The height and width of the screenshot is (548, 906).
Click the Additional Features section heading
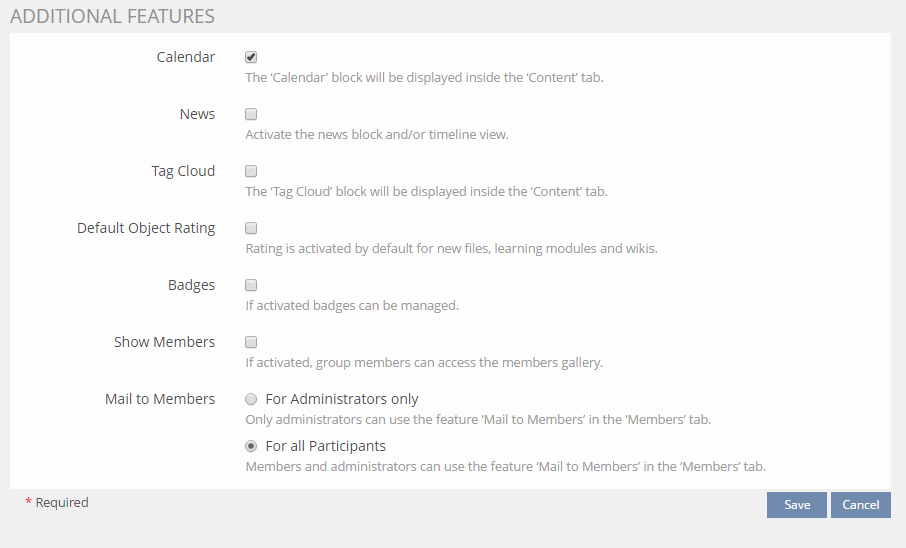point(112,16)
